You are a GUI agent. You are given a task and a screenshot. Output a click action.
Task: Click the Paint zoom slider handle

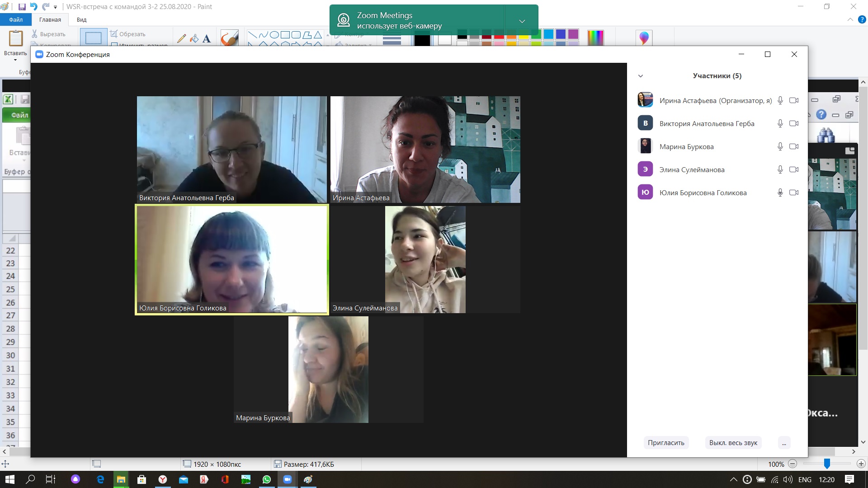[827, 464]
